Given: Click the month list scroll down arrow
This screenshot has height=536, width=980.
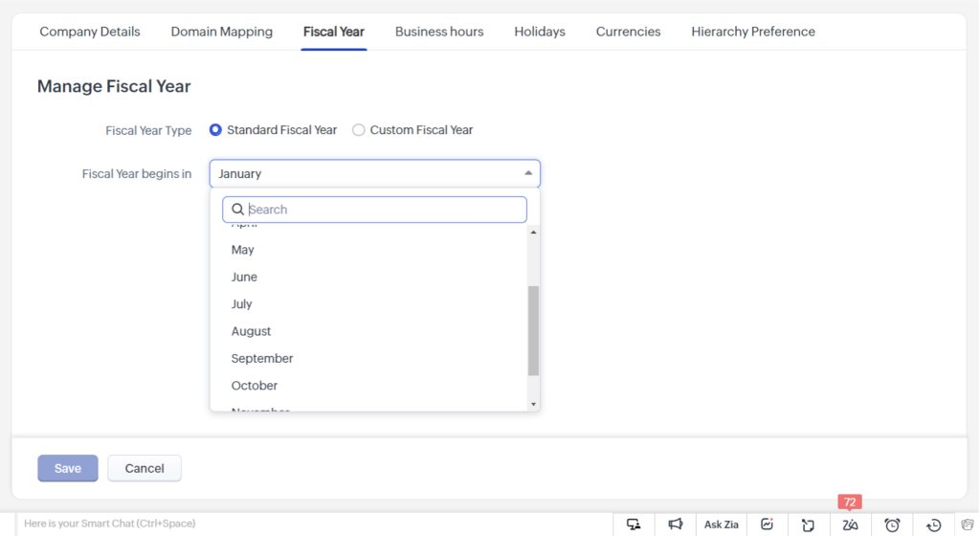Looking at the screenshot, I should pyautogui.click(x=533, y=404).
